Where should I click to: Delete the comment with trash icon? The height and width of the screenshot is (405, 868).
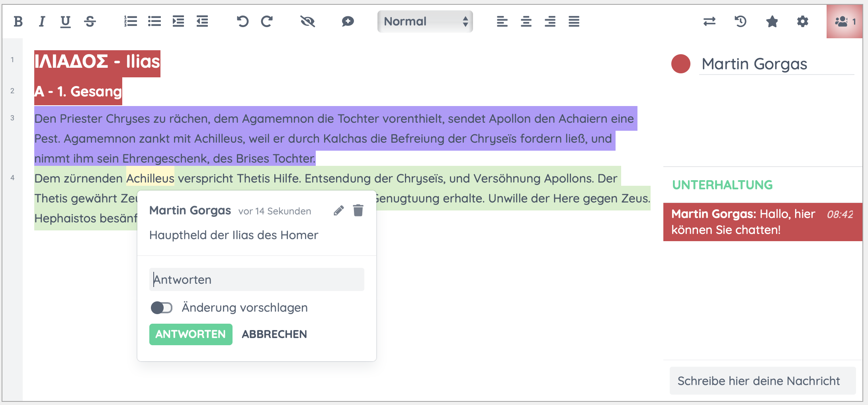coord(358,210)
